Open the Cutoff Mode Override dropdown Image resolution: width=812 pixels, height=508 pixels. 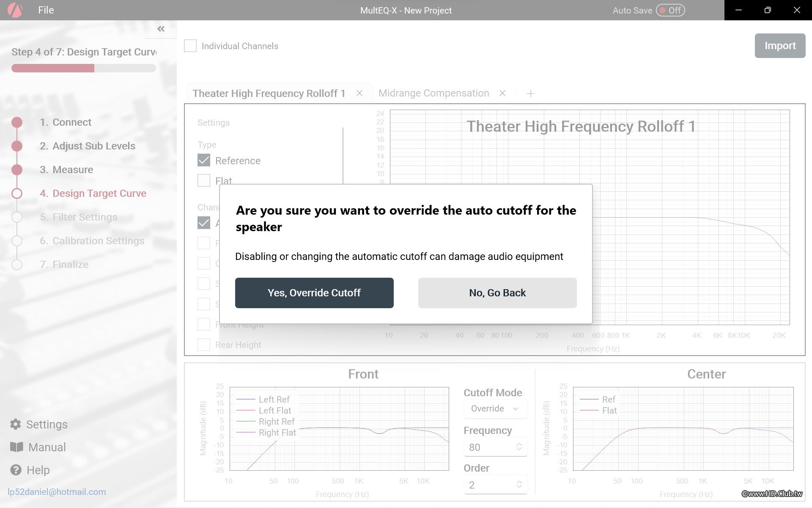495,409
